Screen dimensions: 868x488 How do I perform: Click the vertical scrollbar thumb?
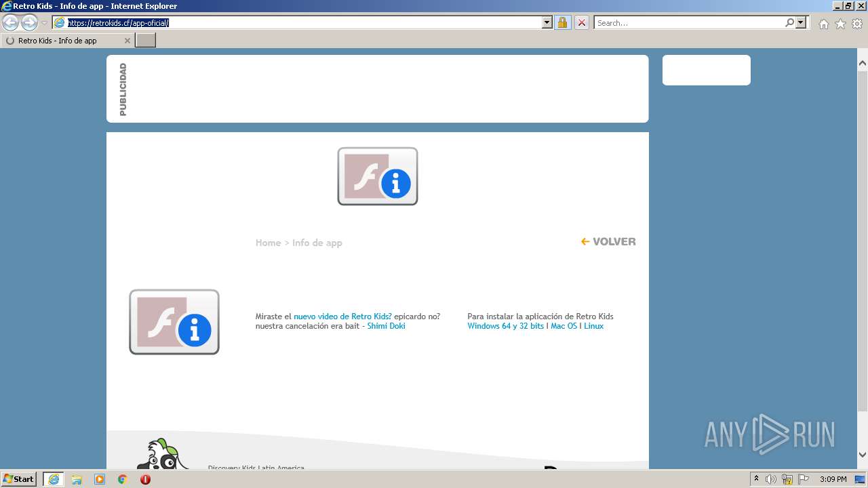pos(863,241)
